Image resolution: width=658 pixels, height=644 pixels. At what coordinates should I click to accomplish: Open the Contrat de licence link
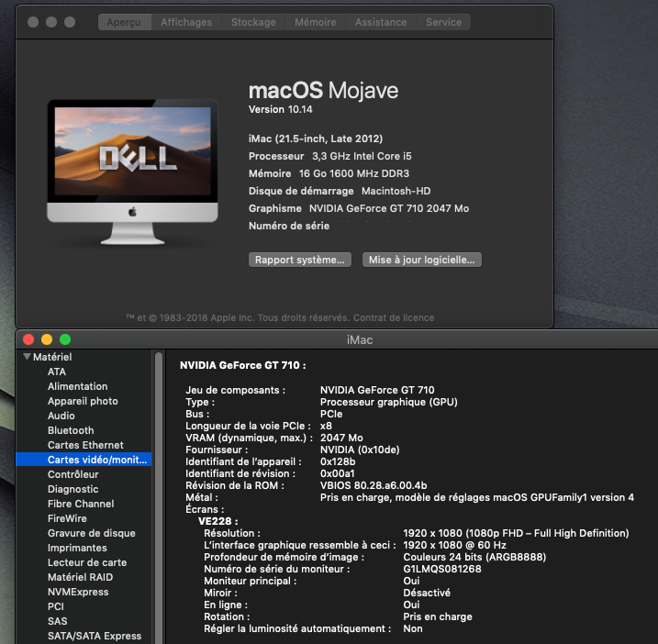click(x=393, y=317)
